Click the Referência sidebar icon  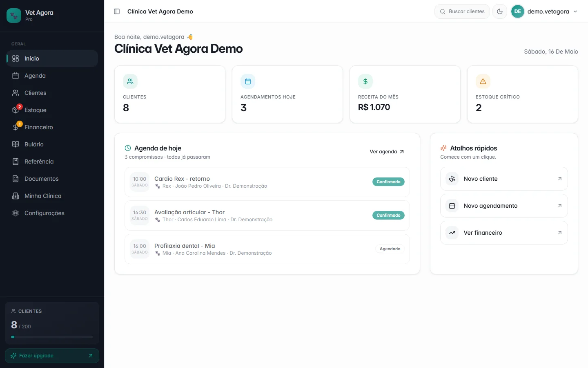pos(16,162)
